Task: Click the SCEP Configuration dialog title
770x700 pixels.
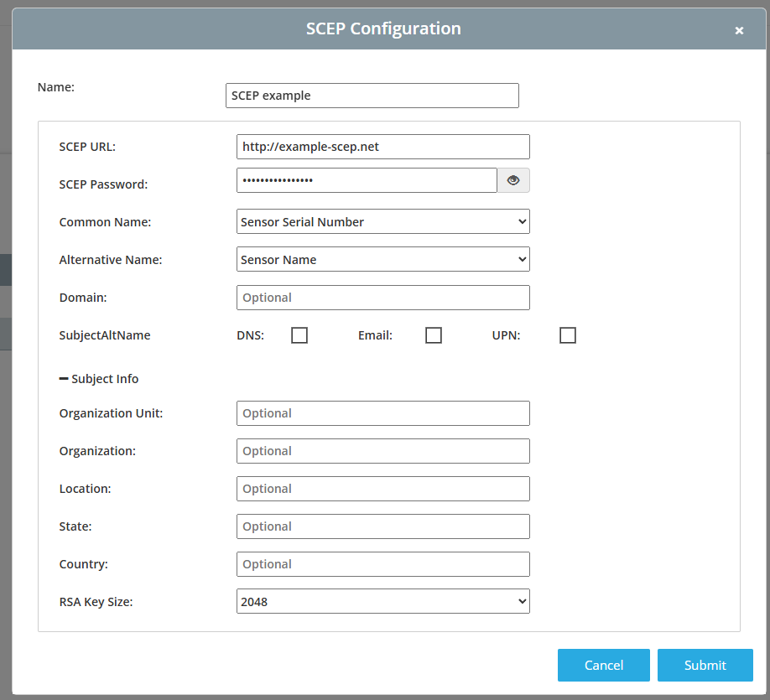Action: [383, 29]
